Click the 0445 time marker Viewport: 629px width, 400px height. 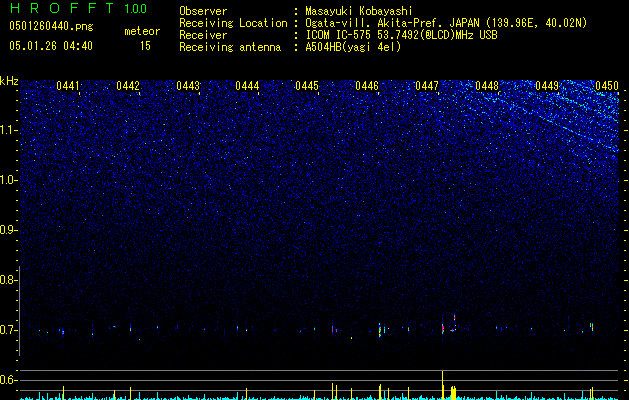[307, 85]
